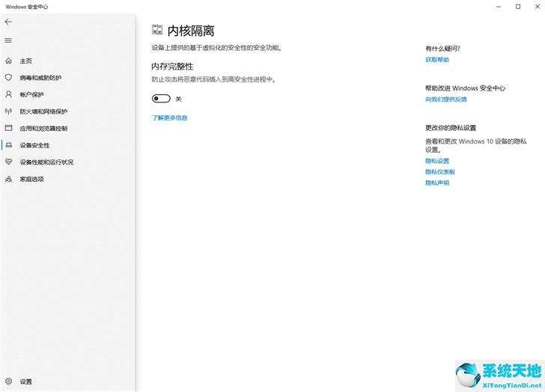Viewport: 545px width, 392px height.
Task: Open 主页 in the sidebar
Action: tap(25, 61)
